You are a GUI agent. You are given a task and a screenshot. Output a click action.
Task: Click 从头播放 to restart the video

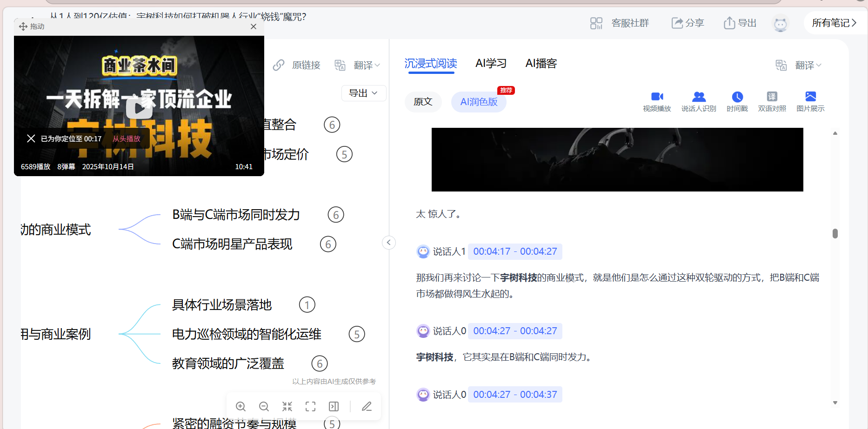point(127,139)
